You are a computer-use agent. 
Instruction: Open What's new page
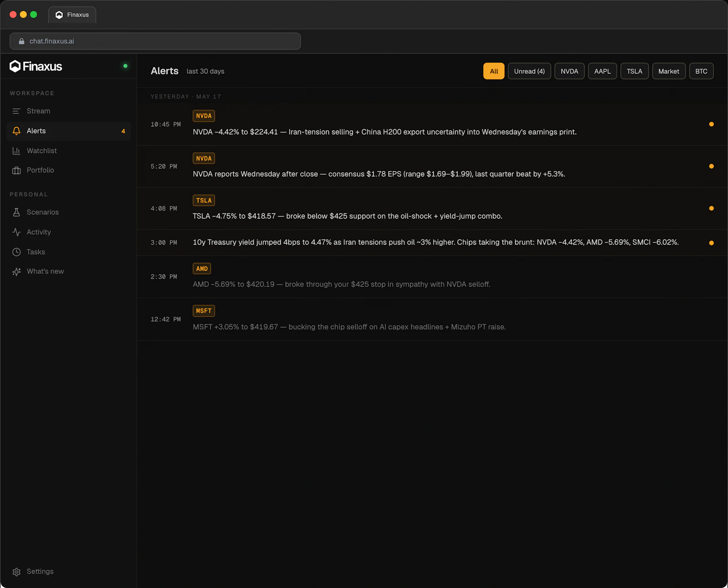pyautogui.click(x=69, y=271)
